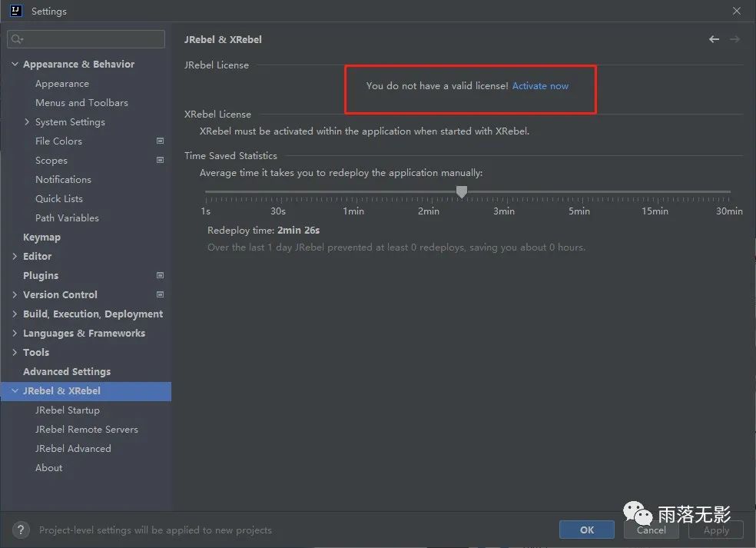Open JRebel Remote Servers settings
The image size is (756, 548).
click(x=87, y=430)
